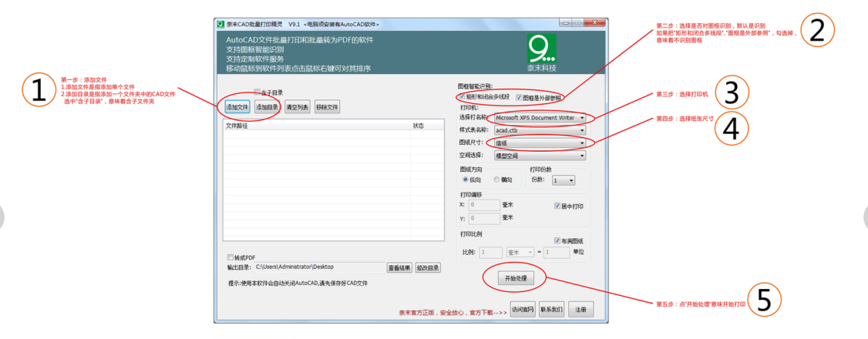Click the 联系我们 button
This screenshot has height=339, width=868.
coord(551,310)
